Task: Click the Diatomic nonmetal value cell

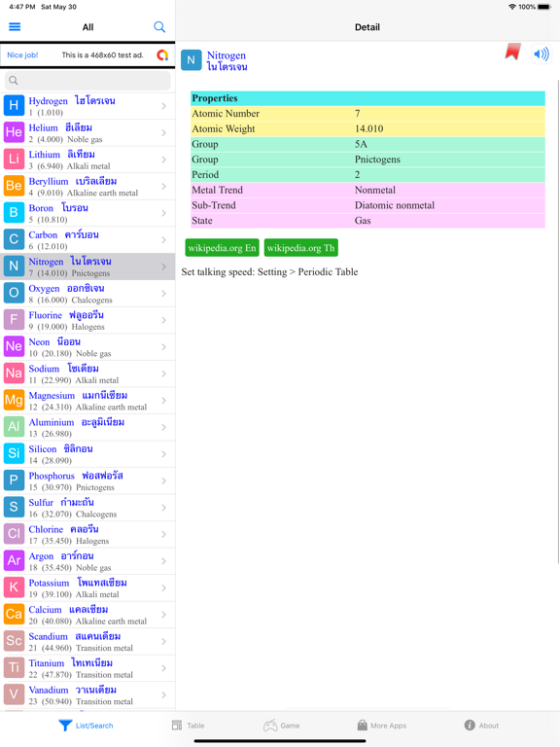Action: [395, 205]
